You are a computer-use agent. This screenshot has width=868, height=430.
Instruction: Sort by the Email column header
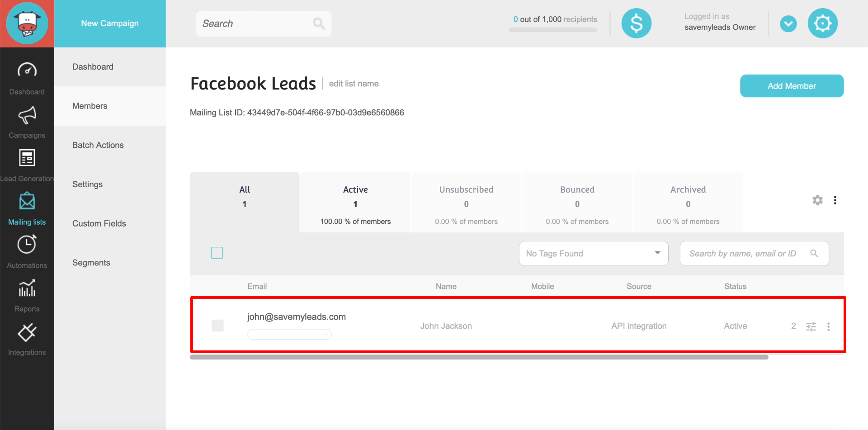click(257, 286)
